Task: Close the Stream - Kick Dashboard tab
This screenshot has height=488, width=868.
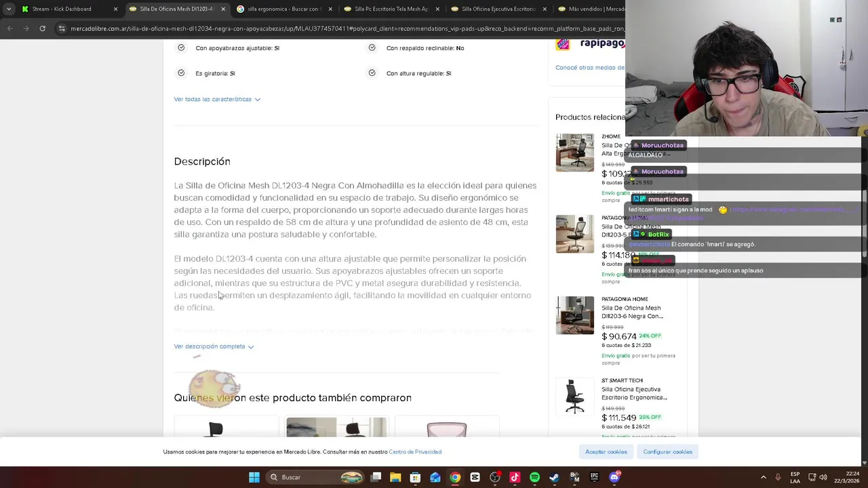Action: [x=115, y=9]
